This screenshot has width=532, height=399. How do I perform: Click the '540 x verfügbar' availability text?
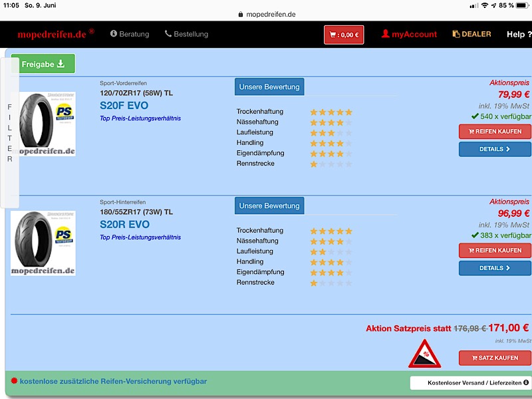[501, 116]
